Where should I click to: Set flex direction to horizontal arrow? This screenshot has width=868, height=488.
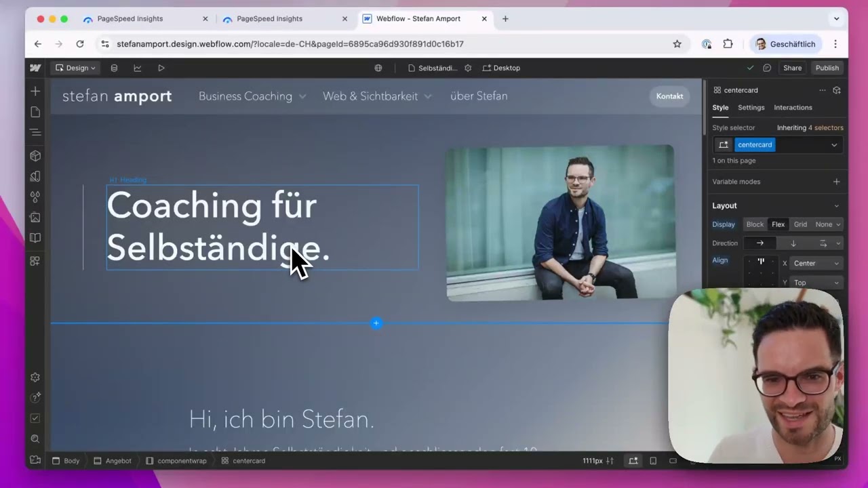tap(759, 243)
